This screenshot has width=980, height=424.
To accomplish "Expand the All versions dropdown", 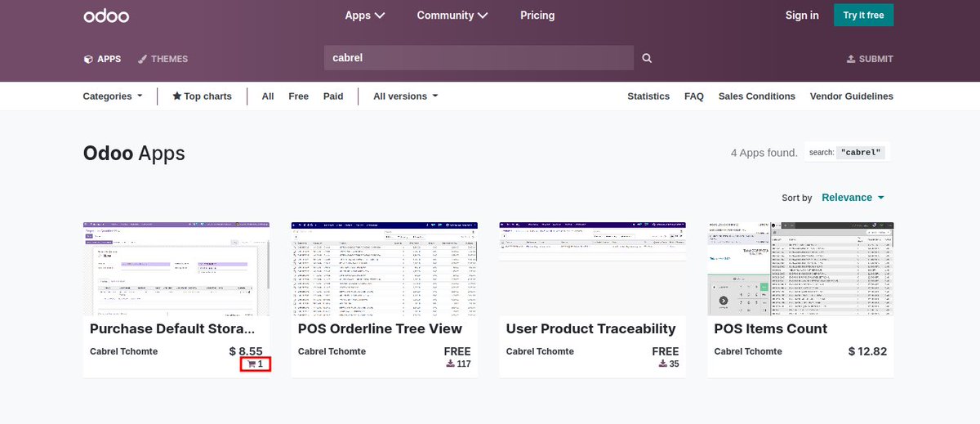I will [x=406, y=96].
